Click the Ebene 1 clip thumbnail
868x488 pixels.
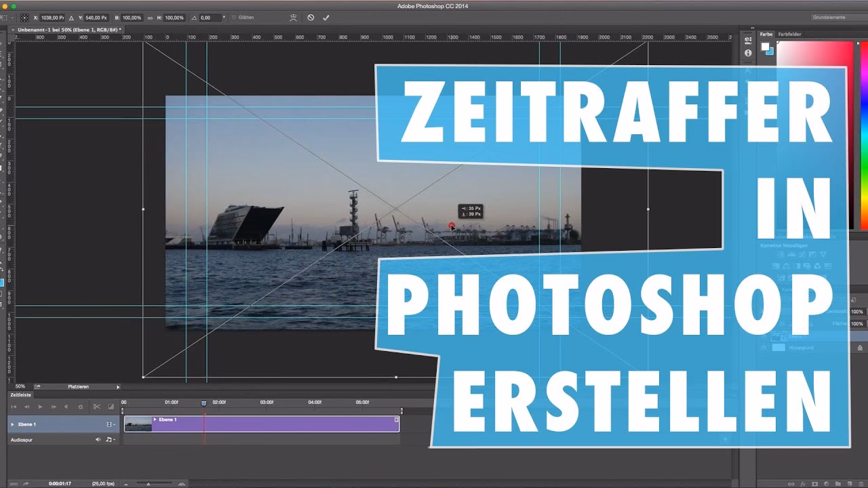(138, 424)
